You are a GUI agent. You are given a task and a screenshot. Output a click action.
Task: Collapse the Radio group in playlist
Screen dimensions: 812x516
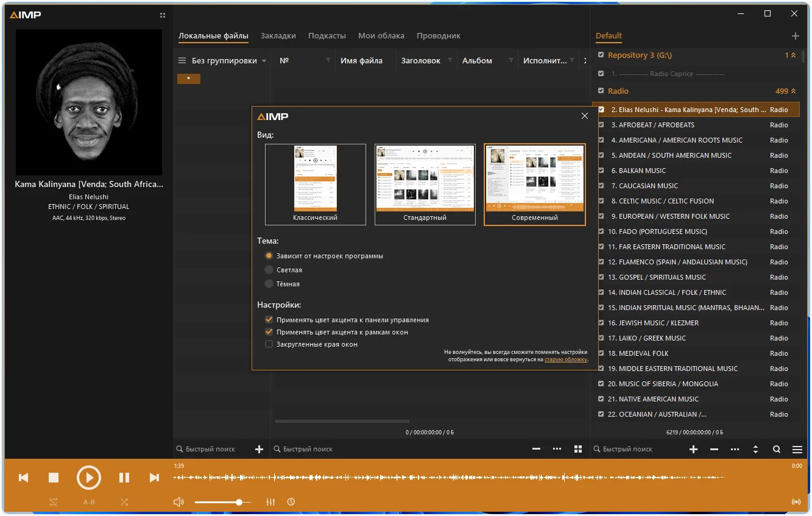point(793,91)
